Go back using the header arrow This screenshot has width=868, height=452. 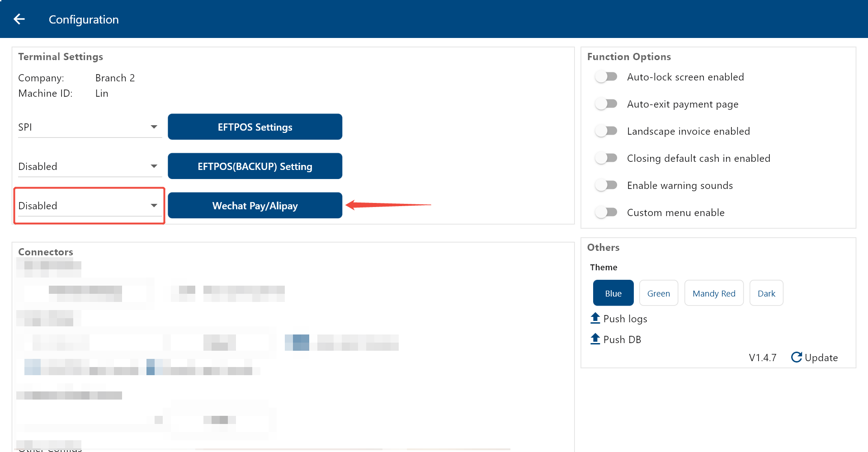tap(19, 19)
